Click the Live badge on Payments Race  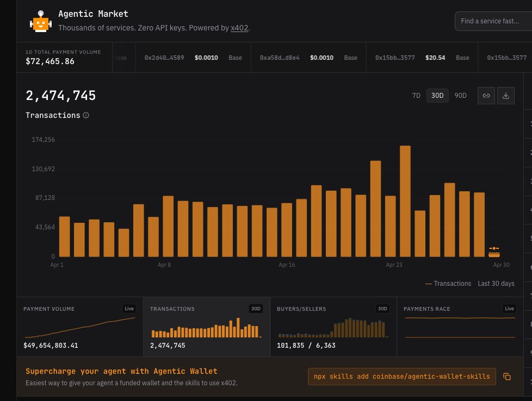(509, 309)
